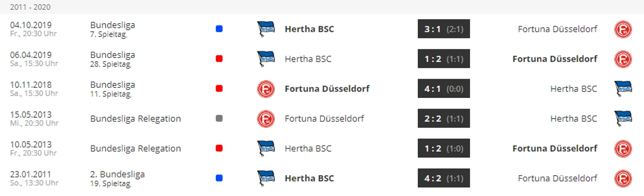Viewport: 644px width, 196px height.
Task: Click red result indicator for 10.11.2018 match
Action: click(219, 89)
